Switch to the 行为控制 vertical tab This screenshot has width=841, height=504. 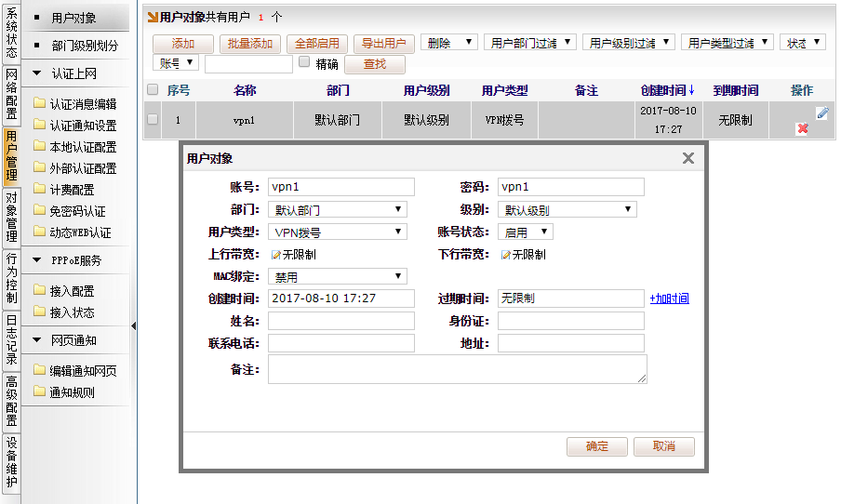[11, 278]
